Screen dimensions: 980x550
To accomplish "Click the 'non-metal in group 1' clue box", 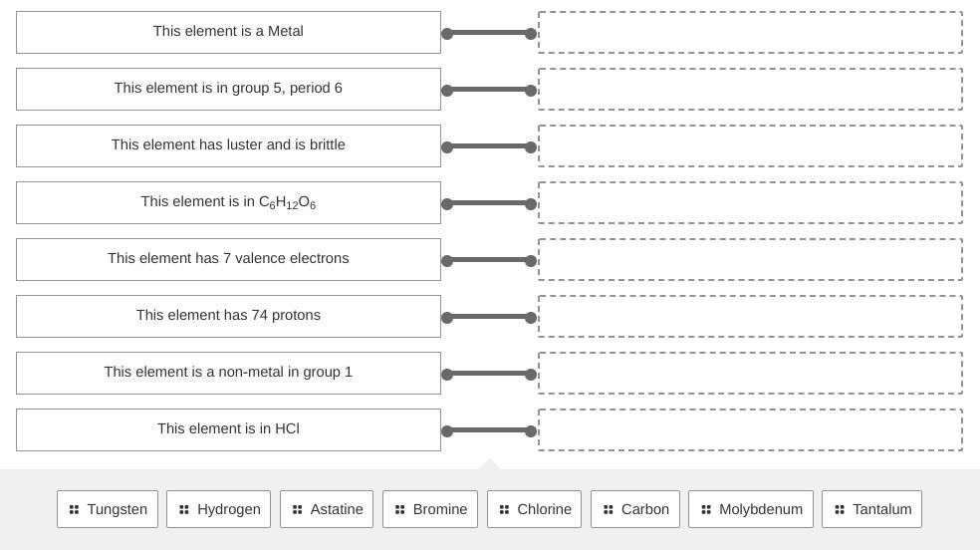I will (x=228, y=373).
